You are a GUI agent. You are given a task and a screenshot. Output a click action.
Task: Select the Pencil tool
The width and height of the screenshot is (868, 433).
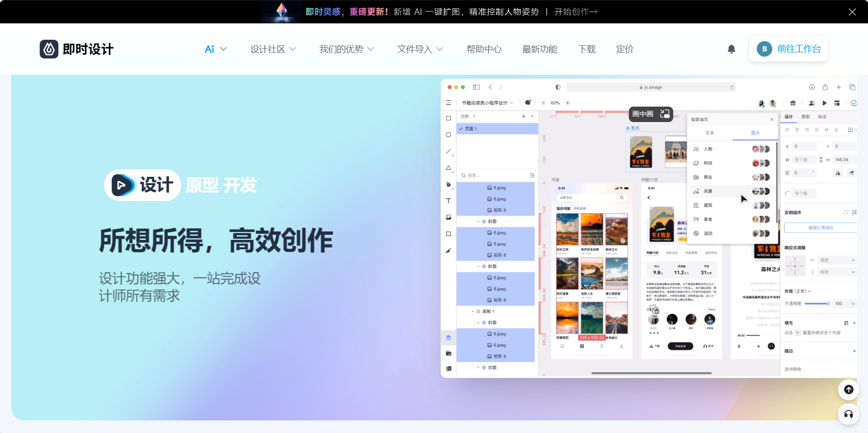click(448, 250)
